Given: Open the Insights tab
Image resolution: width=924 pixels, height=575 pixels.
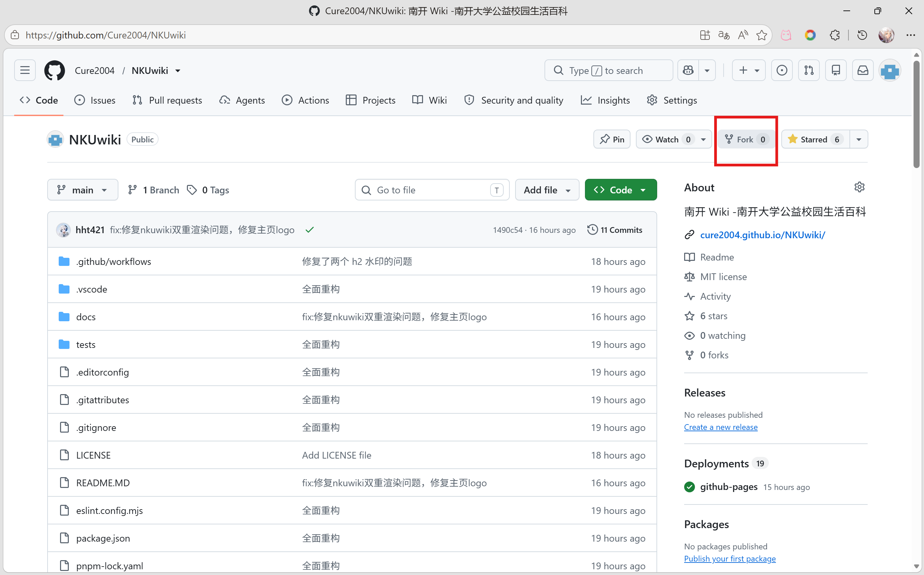Looking at the screenshot, I should point(606,101).
